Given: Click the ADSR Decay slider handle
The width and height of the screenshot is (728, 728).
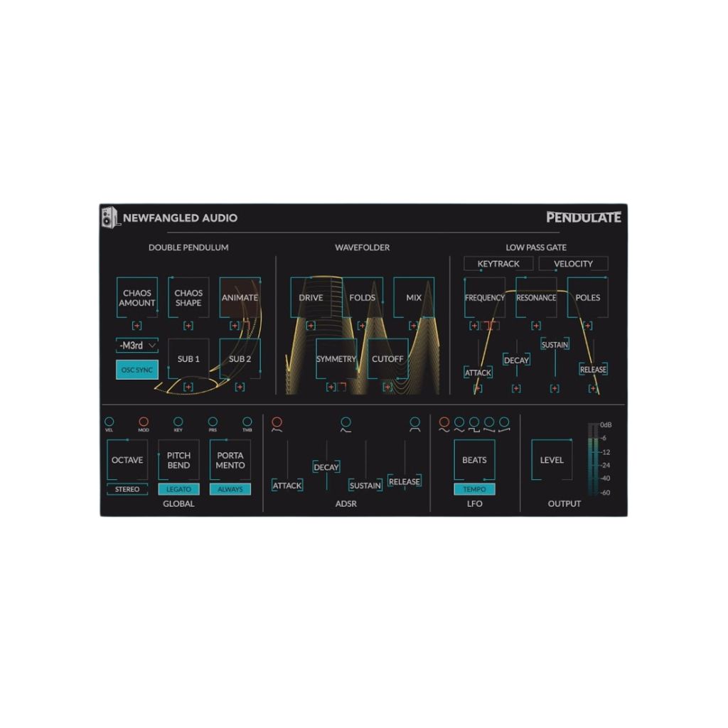Looking at the screenshot, I should 326,467.
